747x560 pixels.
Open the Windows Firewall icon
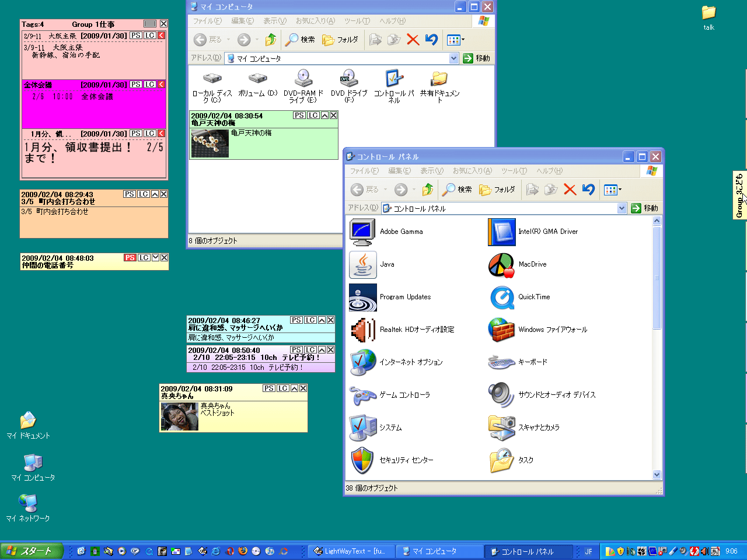click(x=501, y=330)
